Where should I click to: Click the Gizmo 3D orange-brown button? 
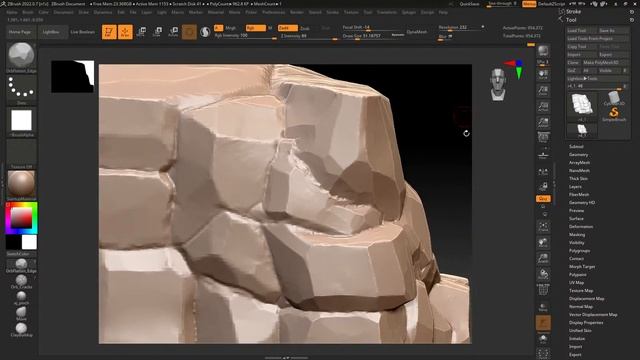pos(189,32)
